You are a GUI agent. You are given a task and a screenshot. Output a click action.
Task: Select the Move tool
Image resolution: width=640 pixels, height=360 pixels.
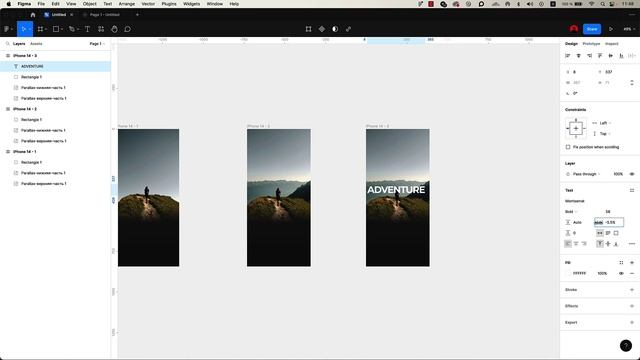(x=24, y=29)
